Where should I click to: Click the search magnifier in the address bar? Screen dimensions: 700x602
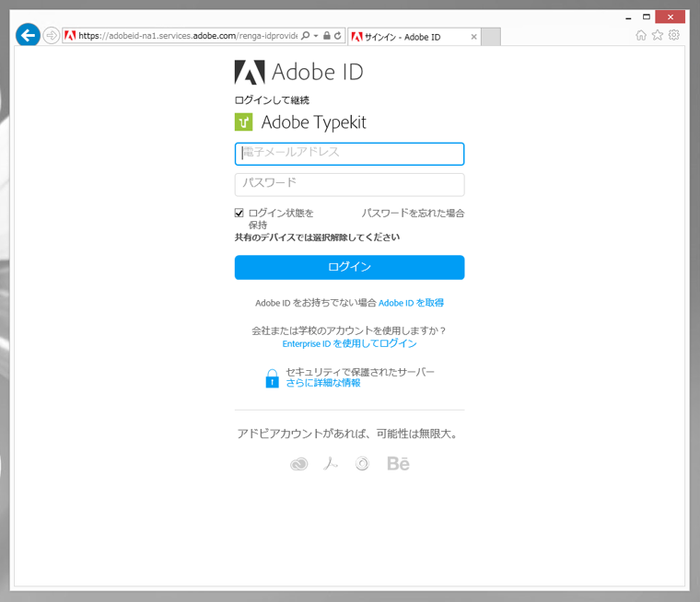pyautogui.click(x=306, y=35)
